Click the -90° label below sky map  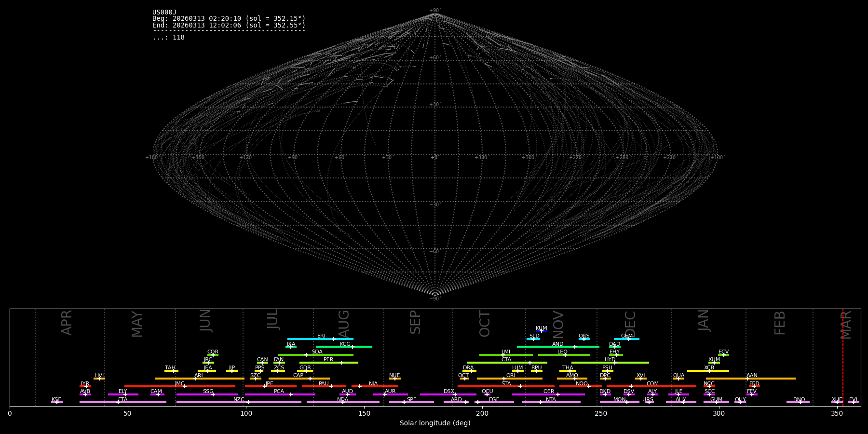pos(435,298)
